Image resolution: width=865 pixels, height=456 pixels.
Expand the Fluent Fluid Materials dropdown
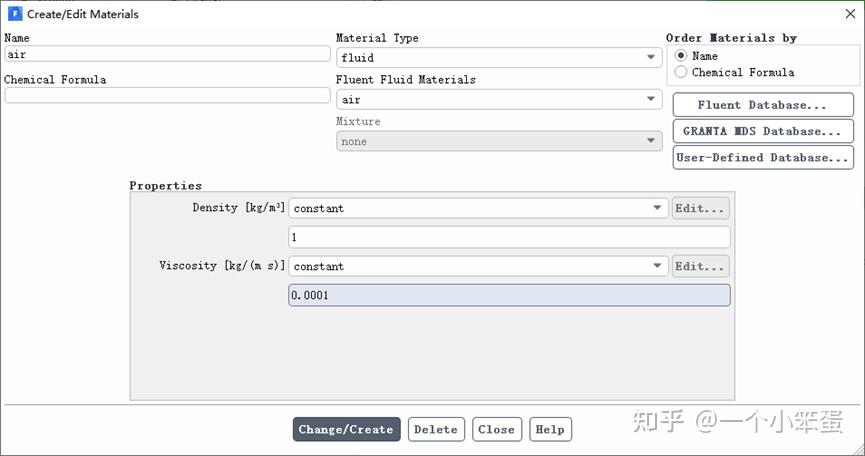(x=498, y=100)
